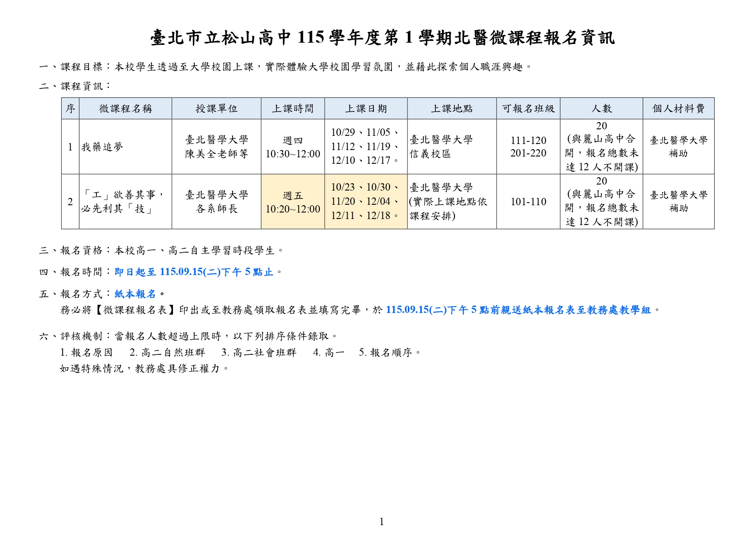Select the 週四 10:30~12:00 time cell
756x535 pixels.
point(293,147)
